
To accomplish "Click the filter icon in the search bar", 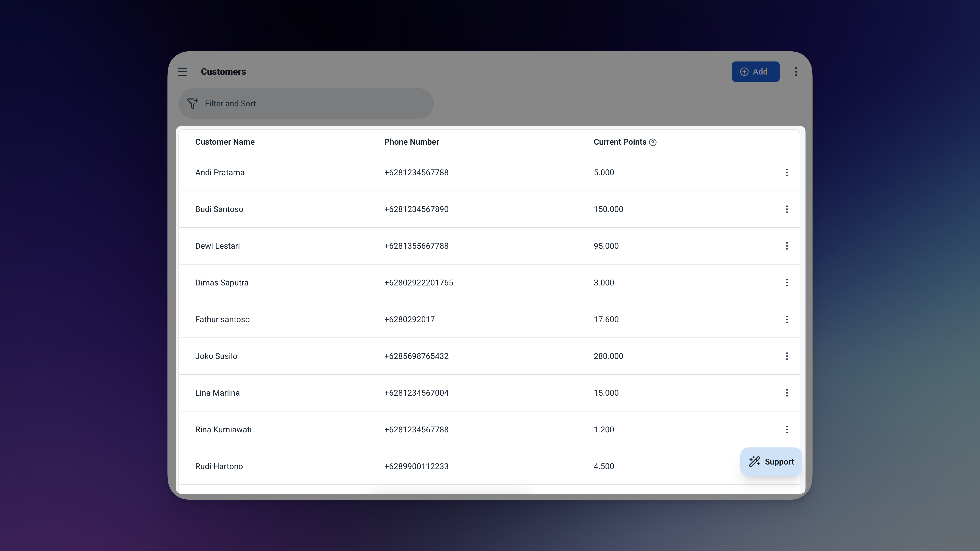I will tap(192, 103).
